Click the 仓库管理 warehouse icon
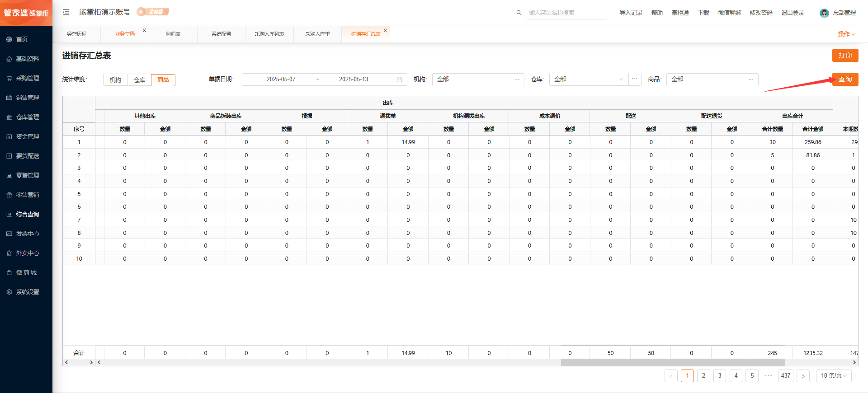Image resolution: width=868 pixels, height=393 pixels. tap(9, 117)
